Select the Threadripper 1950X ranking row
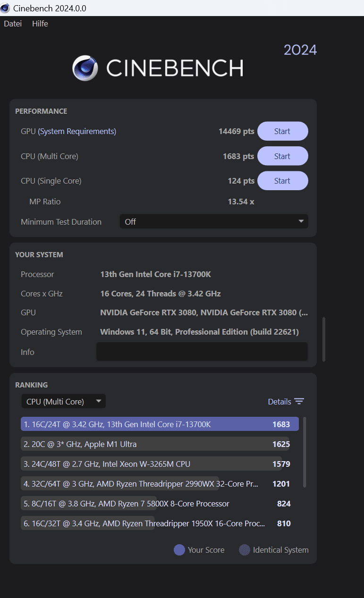The width and height of the screenshot is (364, 598). tap(160, 523)
